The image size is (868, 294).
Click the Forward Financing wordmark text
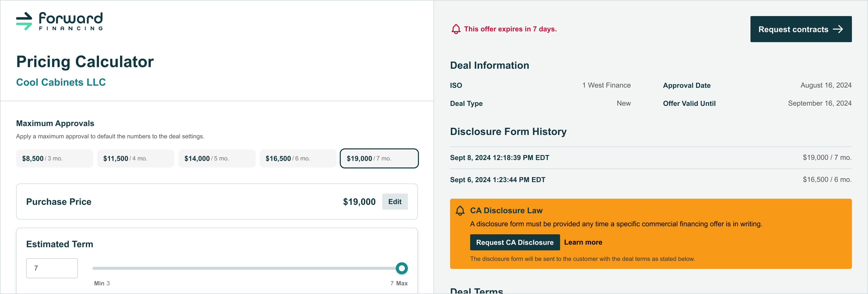(x=71, y=21)
